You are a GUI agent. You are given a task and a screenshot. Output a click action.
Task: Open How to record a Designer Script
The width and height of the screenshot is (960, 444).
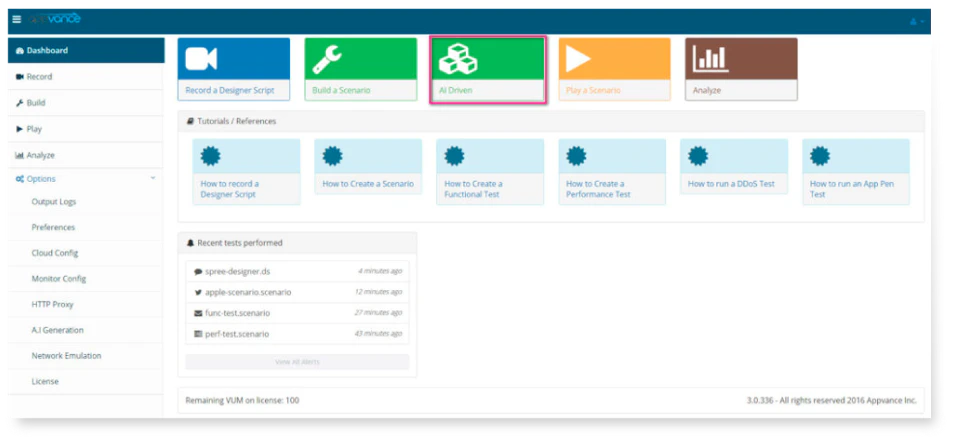point(230,189)
